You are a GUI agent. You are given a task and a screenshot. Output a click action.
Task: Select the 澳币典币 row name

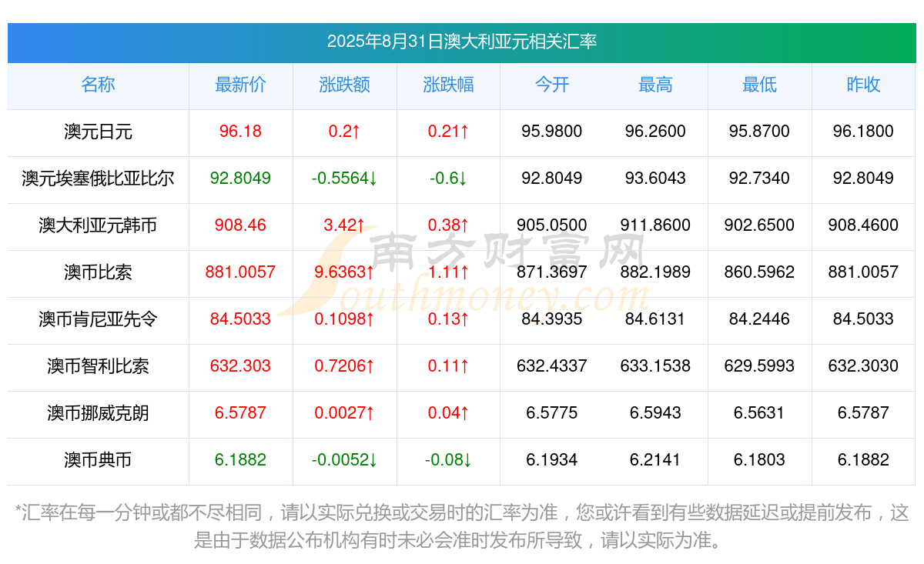(98, 460)
